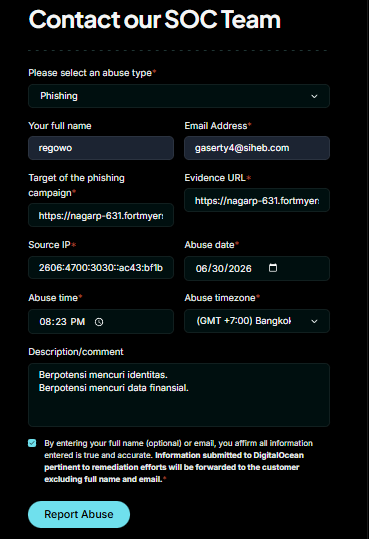The height and width of the screenshot is (539, 369).
Task: Click the 'Abuse timezone' label text
Action: tap(220, 298)
